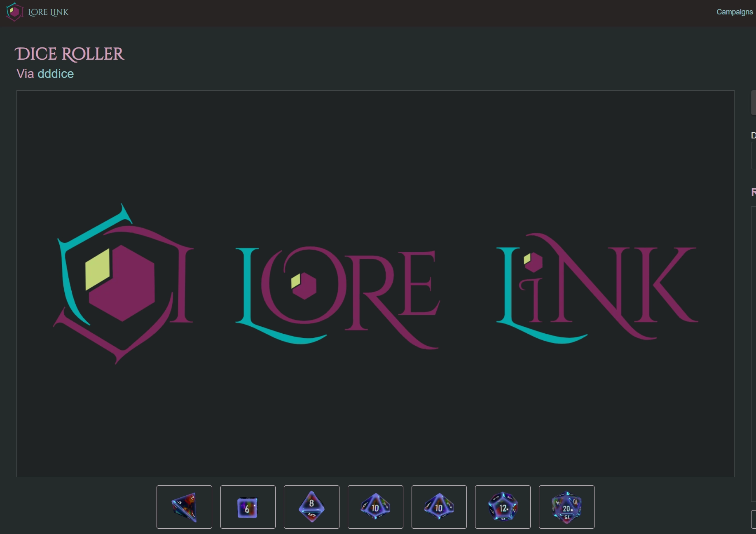756x534 pixels.
Task: Click the LORE LINK header brand text
Action: coord(48,12)
